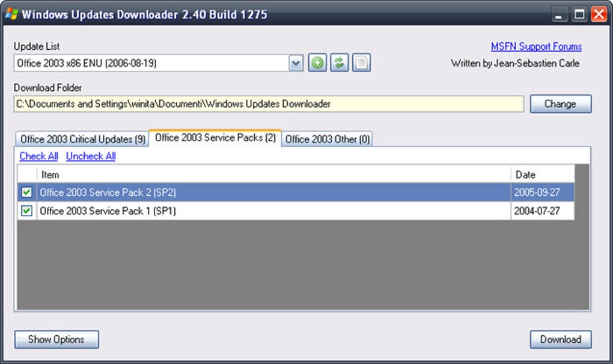Click the Show Options button
This screenshot has width=613, height=364.
coord(56,339)
